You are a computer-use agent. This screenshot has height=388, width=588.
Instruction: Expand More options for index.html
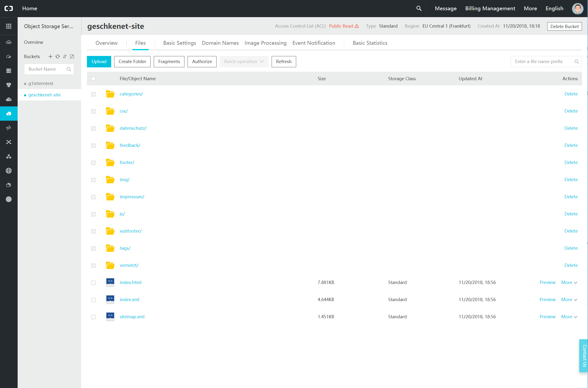(569, 282)
